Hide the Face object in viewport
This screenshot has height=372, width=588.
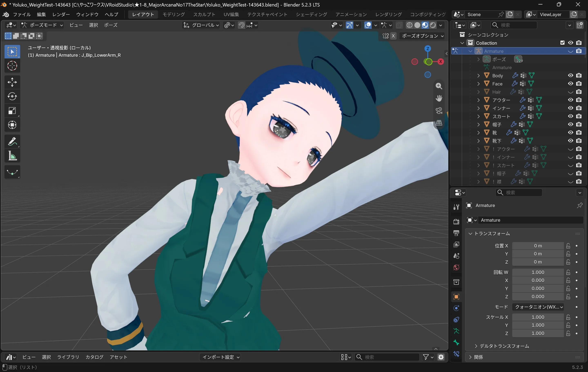[x=570, y=83]
